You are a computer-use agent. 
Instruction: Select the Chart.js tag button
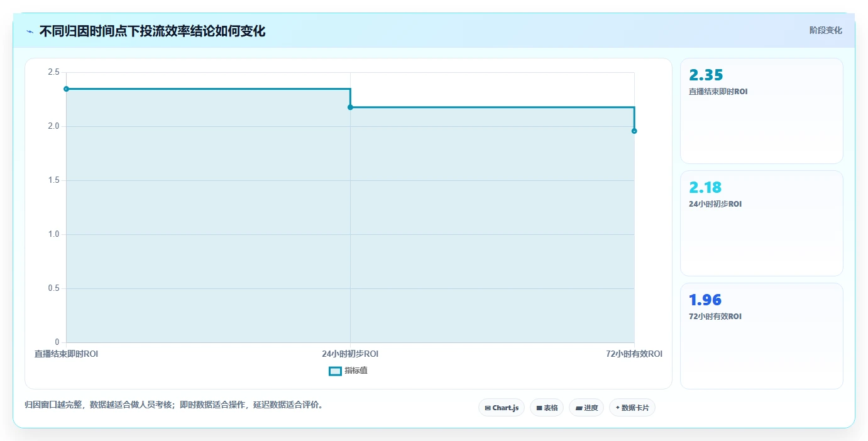click(x=502, y=408)
